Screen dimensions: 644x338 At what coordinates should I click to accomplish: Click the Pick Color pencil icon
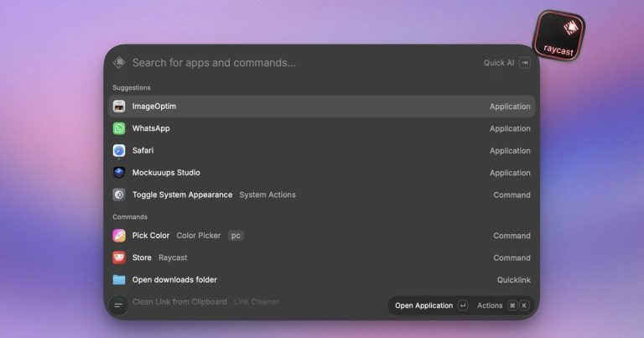119,236
